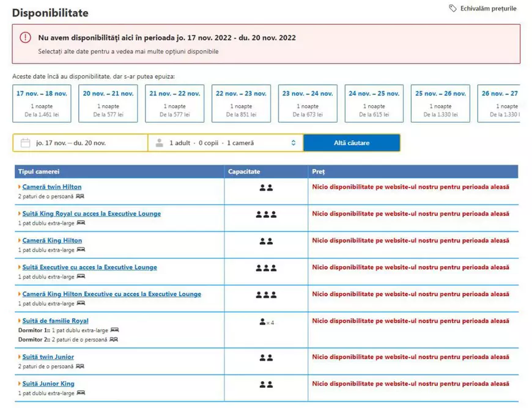
Task: Click the red warning alert icon
Action: click(x=25, y=38)
